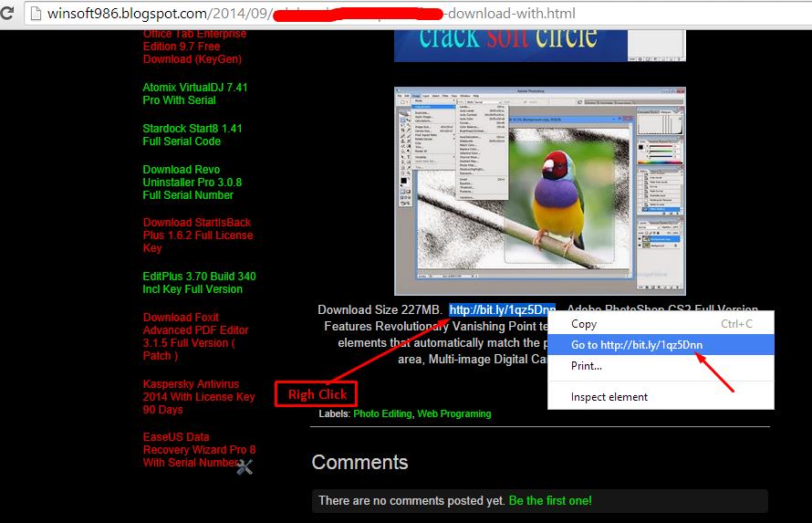This screenshot has width=812, height=523.
Task: Click the wrench tools icon near EaseUS link
Action: pos(245,466)
